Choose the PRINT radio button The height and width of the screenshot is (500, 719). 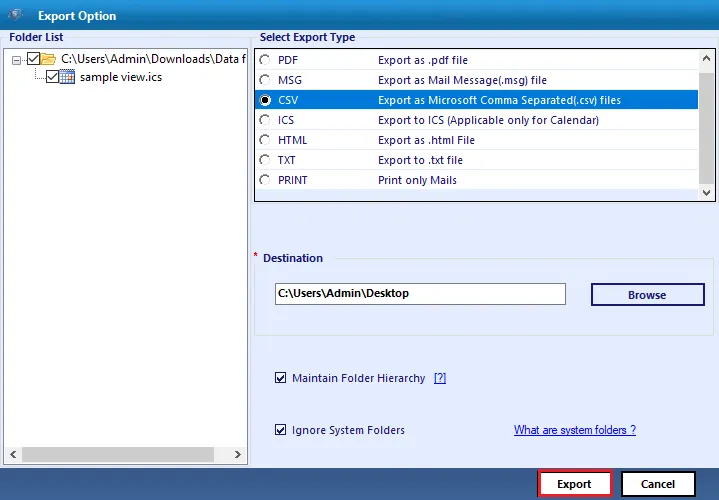pos(265,180)
